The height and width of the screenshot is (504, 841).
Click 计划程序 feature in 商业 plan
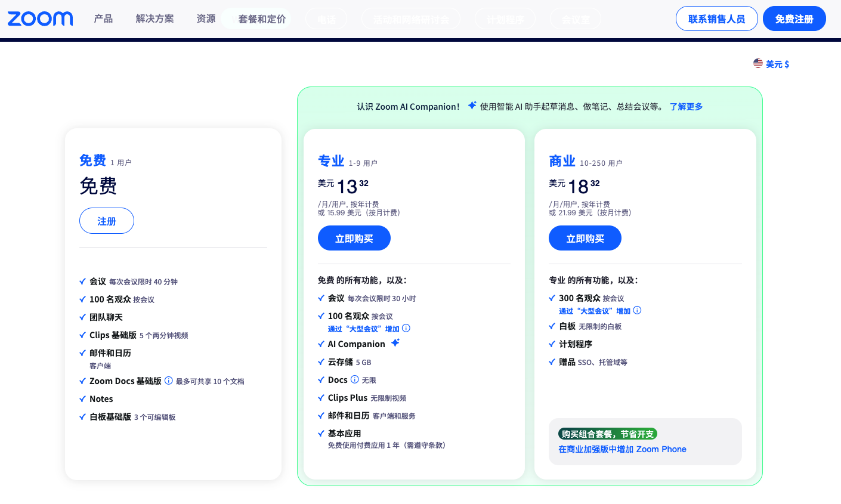[x=576, y=344]
